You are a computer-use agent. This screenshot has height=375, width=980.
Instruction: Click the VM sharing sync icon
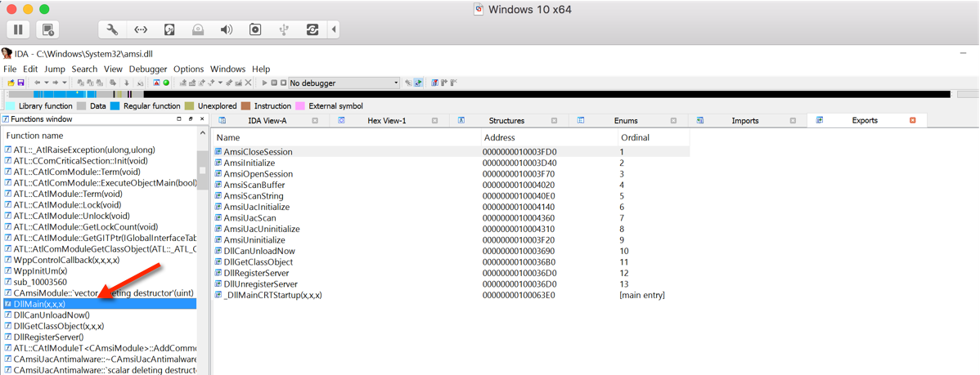tap(312, 29)
